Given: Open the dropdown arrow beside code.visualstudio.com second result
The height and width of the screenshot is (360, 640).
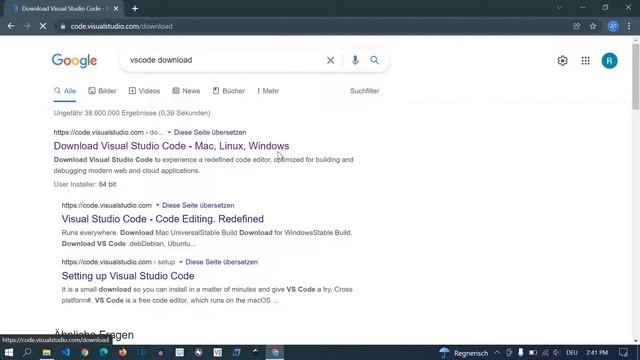Looking at the screenshot, I should tap(158, 205).
